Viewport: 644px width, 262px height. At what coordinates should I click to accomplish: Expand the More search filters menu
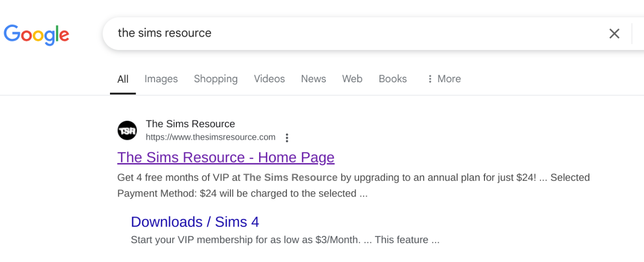pos(444,79)
